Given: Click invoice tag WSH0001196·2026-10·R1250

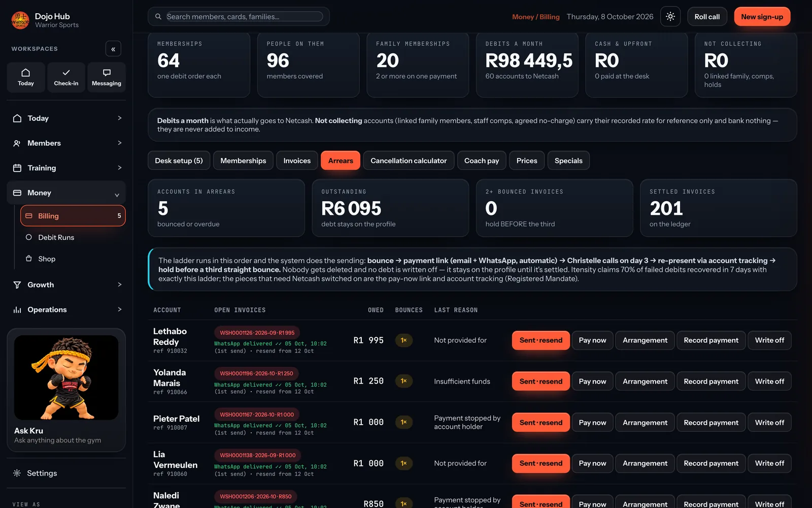Looking at the screenshot, I should pos(256,373).
